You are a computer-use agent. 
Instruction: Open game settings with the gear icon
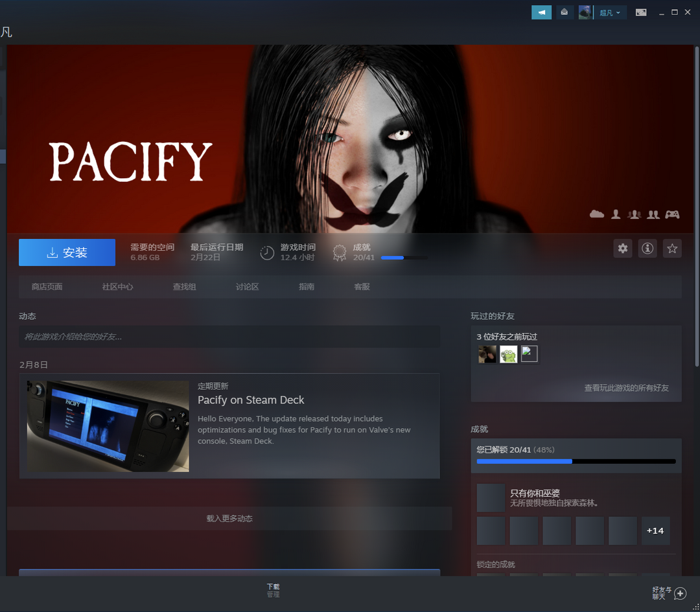pyautogui.click(x=623, y=249)
